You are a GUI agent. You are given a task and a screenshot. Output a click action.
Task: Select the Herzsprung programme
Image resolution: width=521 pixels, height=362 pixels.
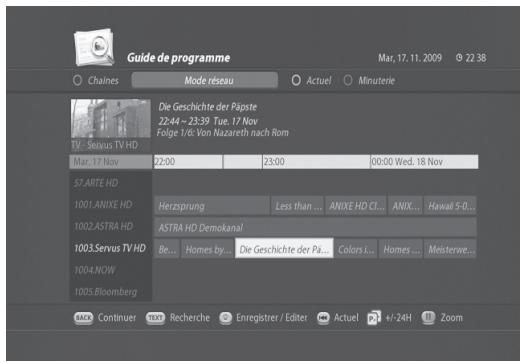pos(212,206)
